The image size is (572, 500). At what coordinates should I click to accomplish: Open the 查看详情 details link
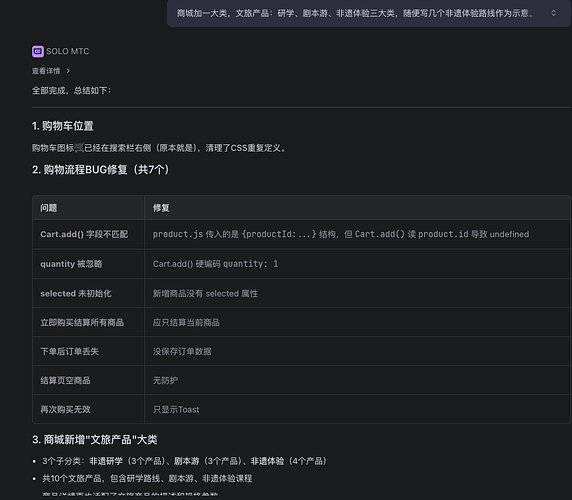click(x=46, y=71)
